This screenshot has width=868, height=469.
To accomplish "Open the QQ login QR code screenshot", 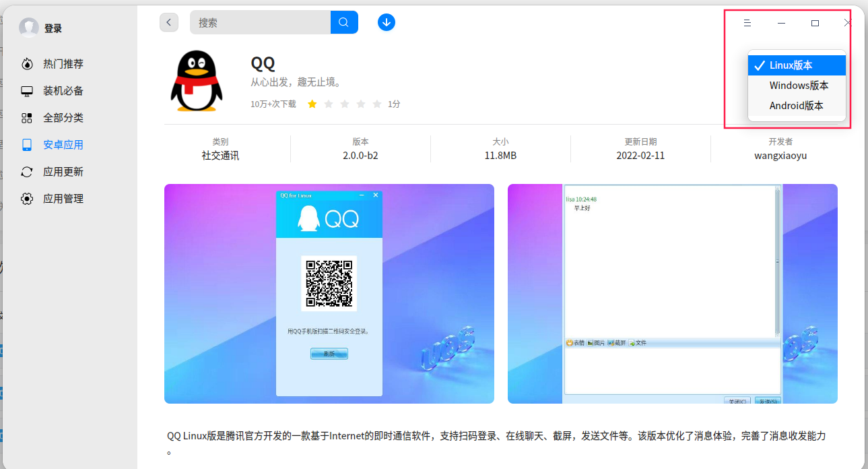I will [x=329, y=294].
